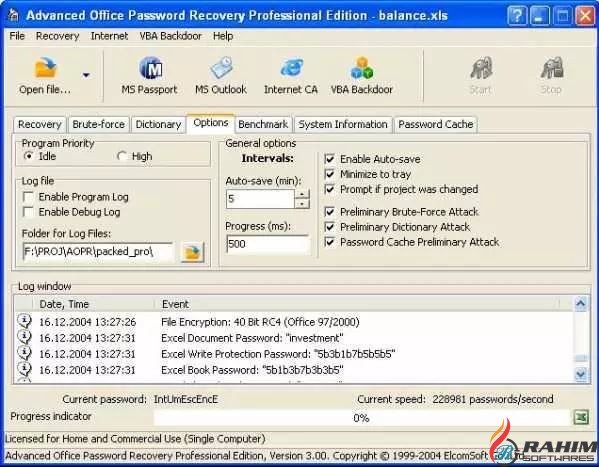Click the current password IntUmEscEncE text
The height and width of the screenshot is (467, 599).
(x=186, y=399)
